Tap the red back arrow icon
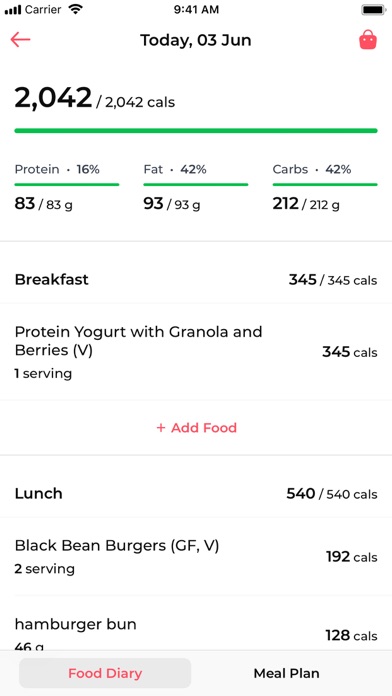392x696 pixels. coord(20,40)
